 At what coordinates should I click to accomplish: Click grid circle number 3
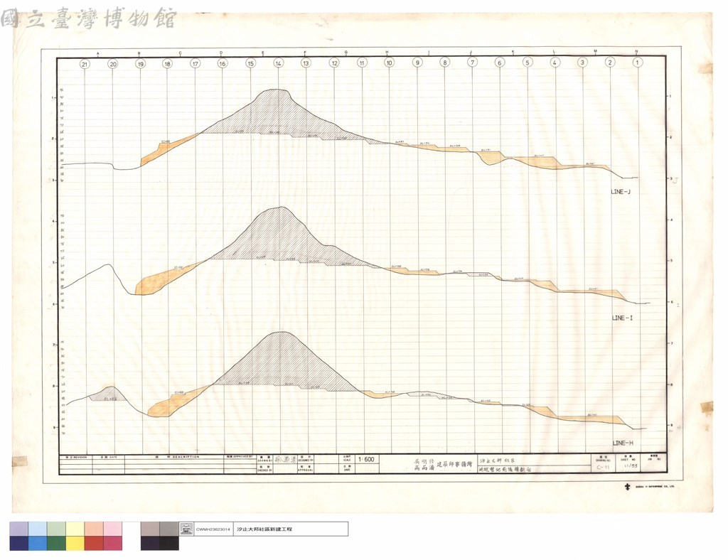[582, 62]
